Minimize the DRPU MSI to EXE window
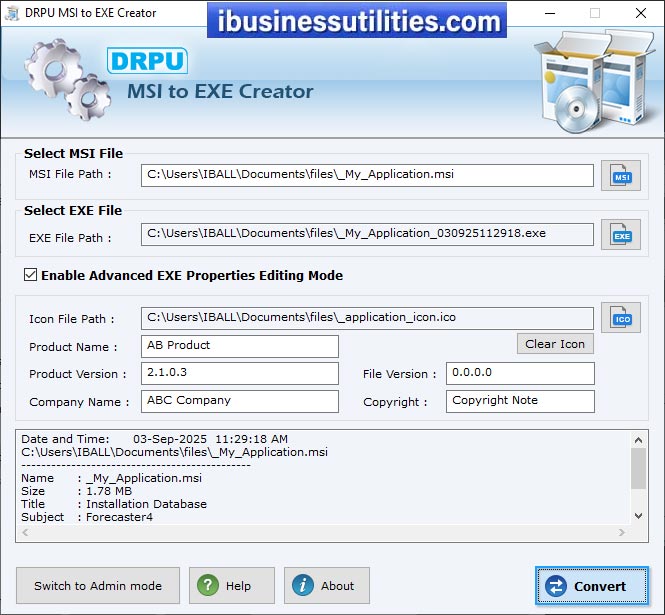The image size is (665, 615). (550, 13)
